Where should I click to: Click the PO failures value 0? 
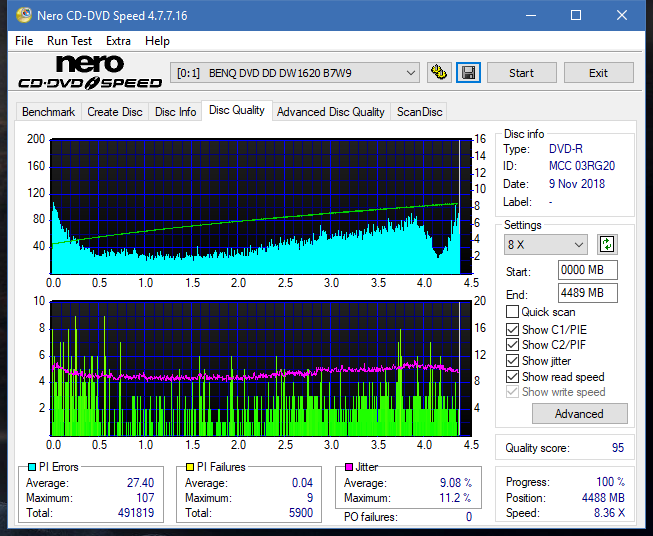pyautogui.click(x=469, y=517)
